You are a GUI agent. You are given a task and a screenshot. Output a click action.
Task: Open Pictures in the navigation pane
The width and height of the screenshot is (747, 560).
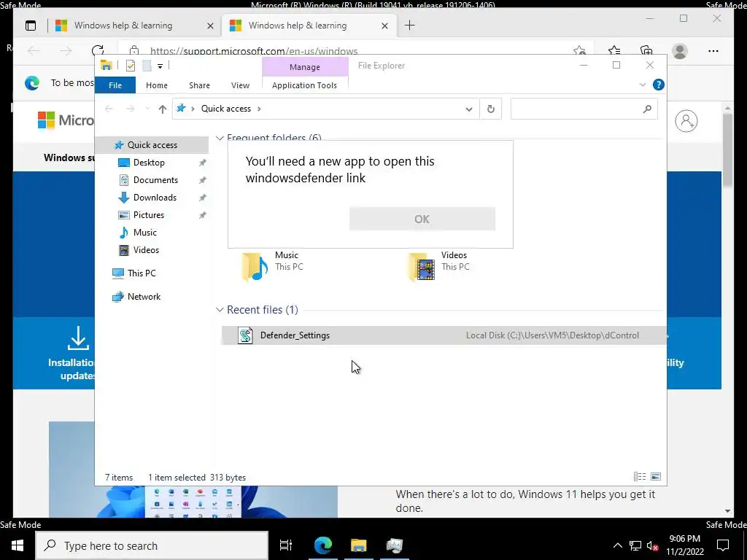(149, 215)
